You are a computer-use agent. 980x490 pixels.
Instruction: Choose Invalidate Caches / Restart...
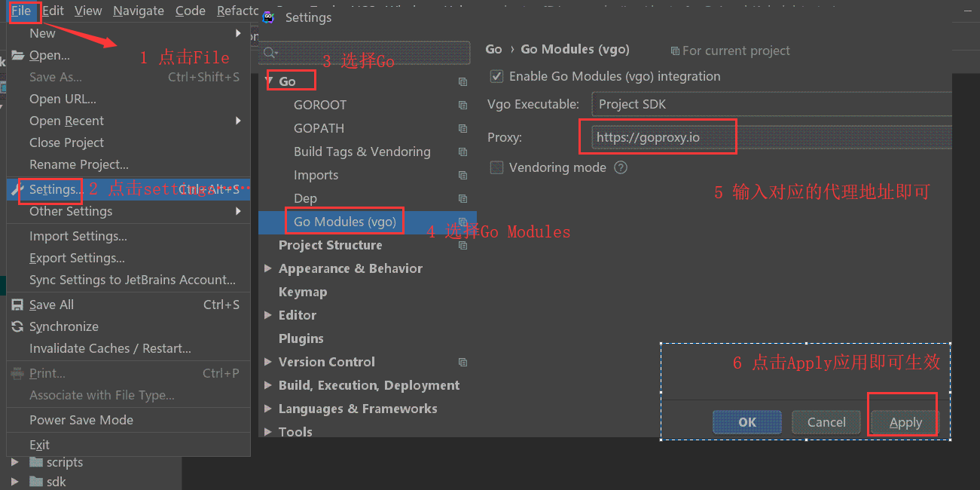pyautogui.click(x=128, y=348)
